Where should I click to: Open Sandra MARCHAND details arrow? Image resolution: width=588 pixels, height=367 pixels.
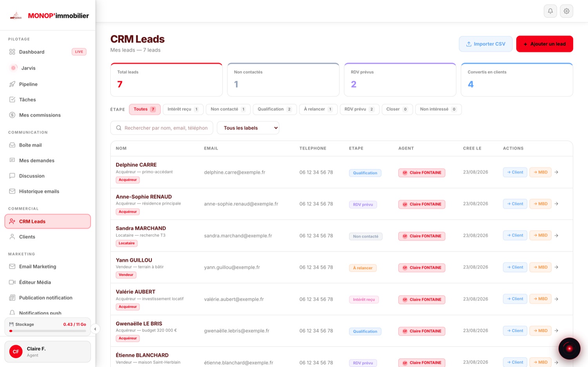[556, 235]
